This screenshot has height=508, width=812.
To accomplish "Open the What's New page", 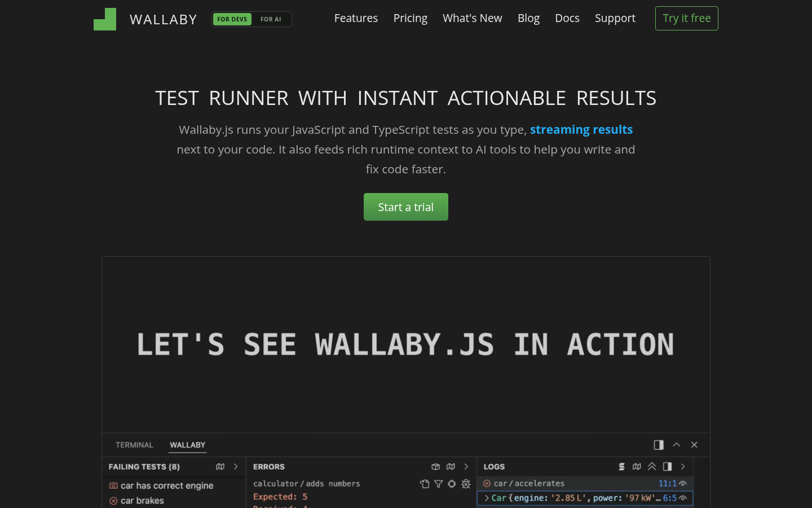I will click(473, 18).
